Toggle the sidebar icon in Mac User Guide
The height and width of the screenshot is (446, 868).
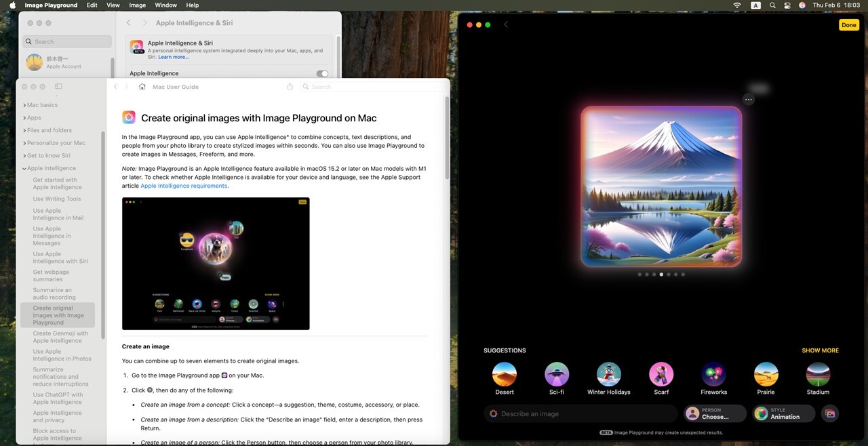pos(58,87)
